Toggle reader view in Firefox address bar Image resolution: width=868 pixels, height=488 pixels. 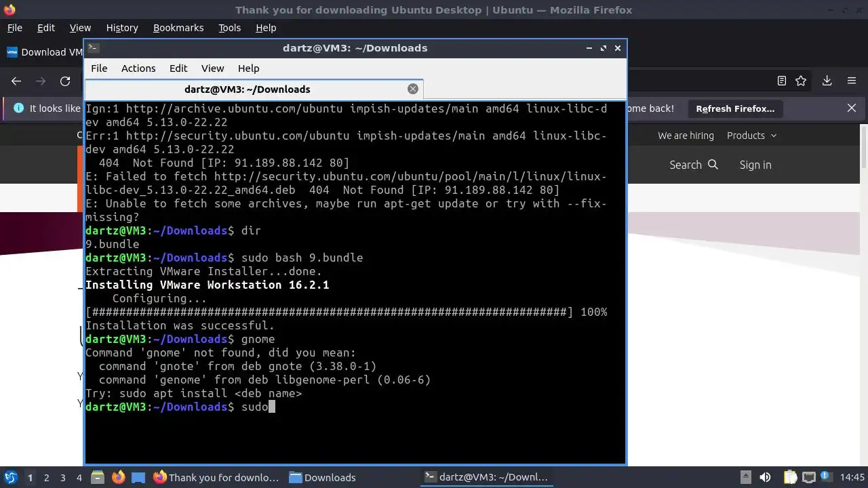(781, 81)
